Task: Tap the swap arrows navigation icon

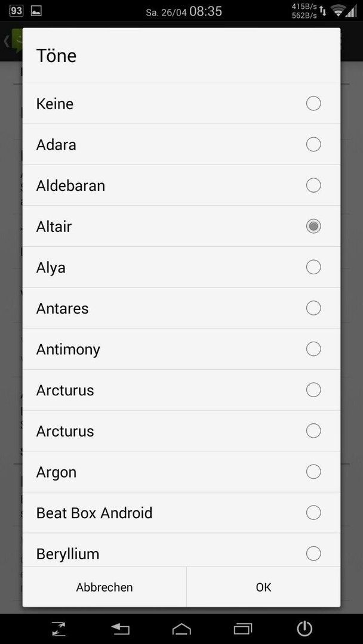Action: [59, 628]
